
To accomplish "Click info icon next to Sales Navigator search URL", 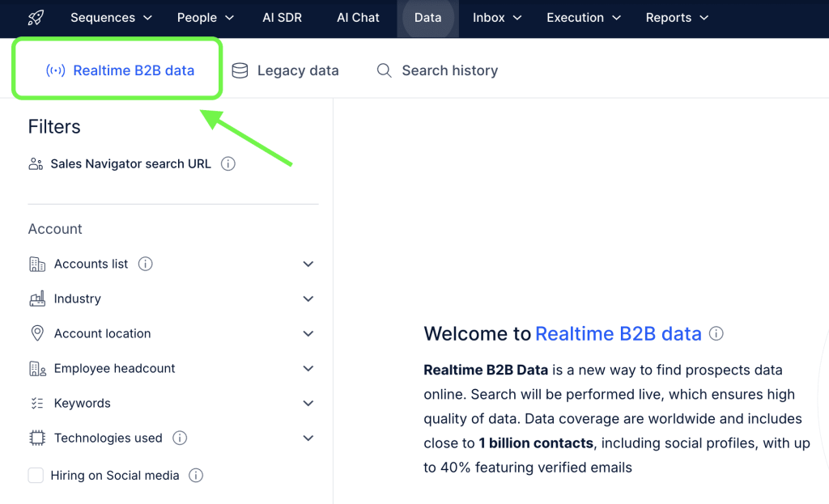I will (228, 164).
